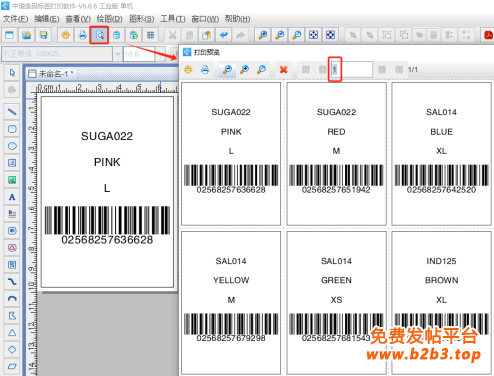Image resolution: width=494 pixels, height=376 pixels.
Task: Open the 工具(T) menu
Action: click(173, 19)
